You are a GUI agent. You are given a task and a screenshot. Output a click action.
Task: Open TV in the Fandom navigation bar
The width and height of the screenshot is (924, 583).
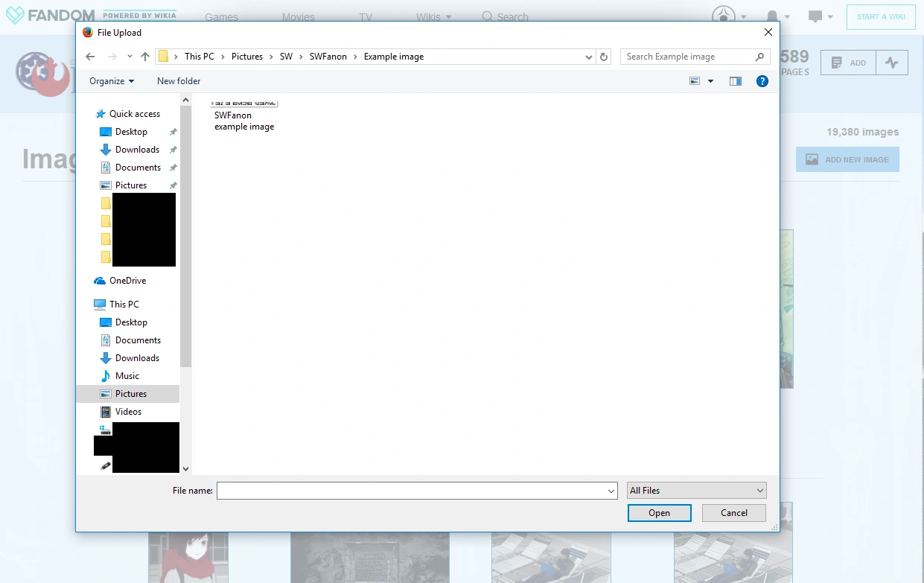pyautogui.click(x=366, y=17)
